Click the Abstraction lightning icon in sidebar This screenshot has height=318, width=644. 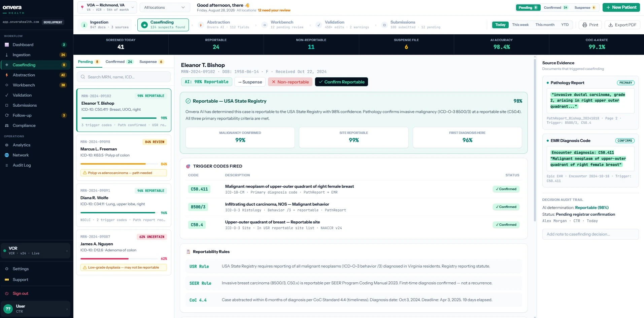tap(7, 75)
